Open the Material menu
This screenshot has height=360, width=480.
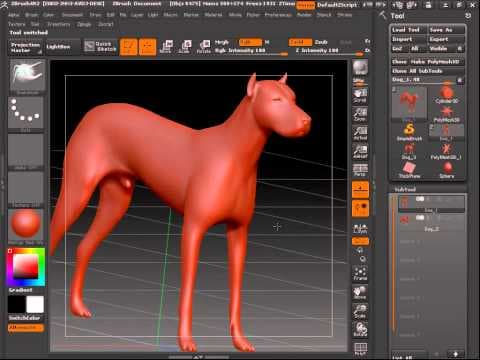click(x=213, y=15)
